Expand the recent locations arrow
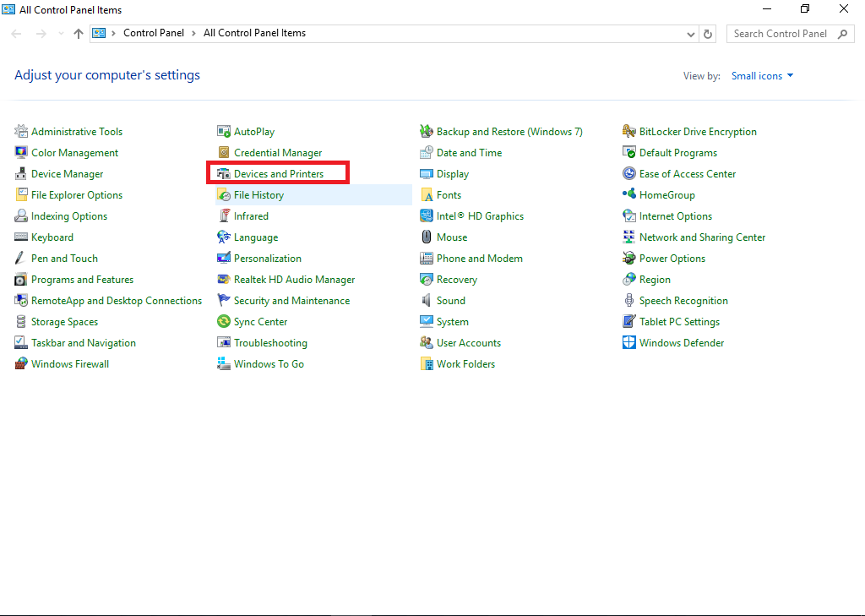This screenshot has height=616, width=865. 59,34
